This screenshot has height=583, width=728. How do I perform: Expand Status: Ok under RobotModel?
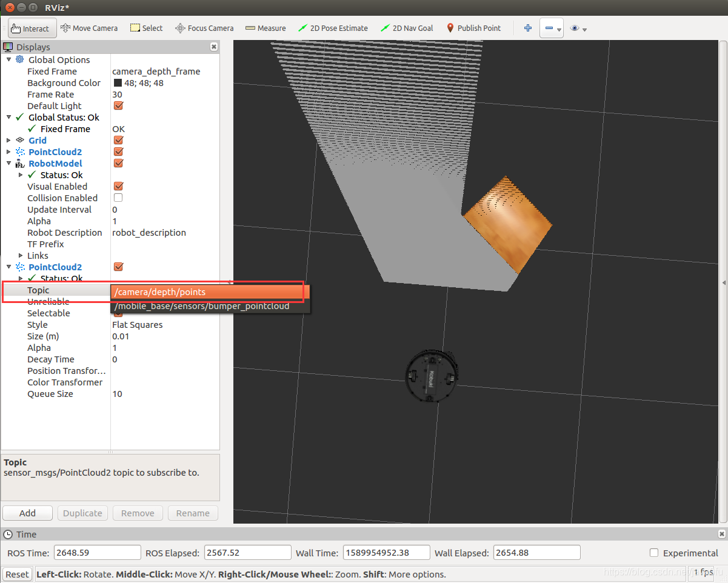pos(21,175)
